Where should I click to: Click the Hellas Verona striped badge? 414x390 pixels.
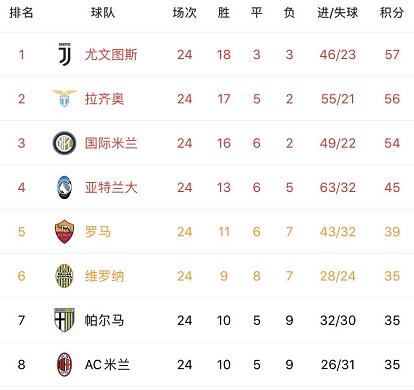[x=64, y=276]
